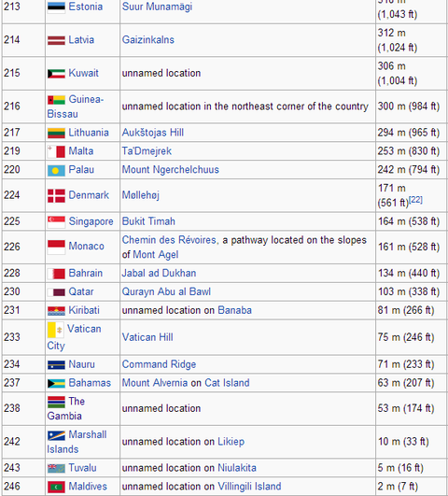Open the Estonia country link
448x496 pixels.
point(86,7)
